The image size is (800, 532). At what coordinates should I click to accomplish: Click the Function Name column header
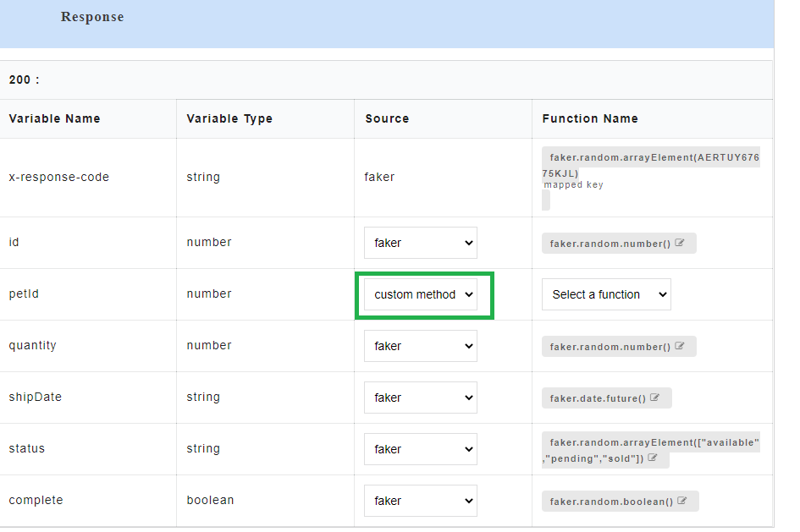click(x=590, y=118)
